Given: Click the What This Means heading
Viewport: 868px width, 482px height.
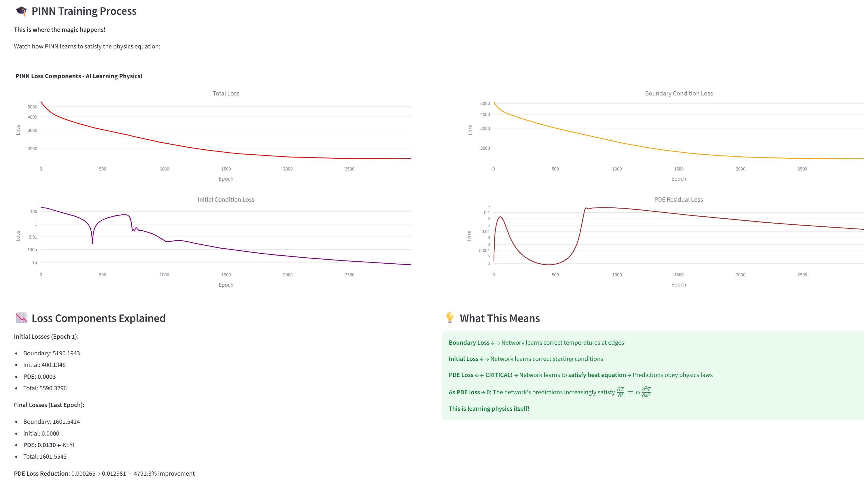Looking at the screenshot, I should (500, 318).
